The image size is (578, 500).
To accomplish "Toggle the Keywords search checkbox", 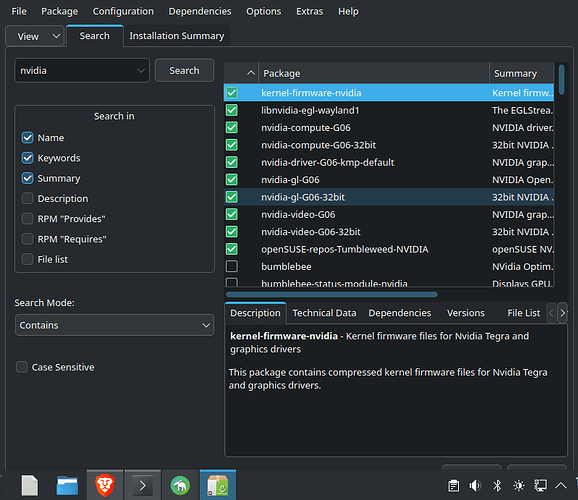I will (27, 158).
